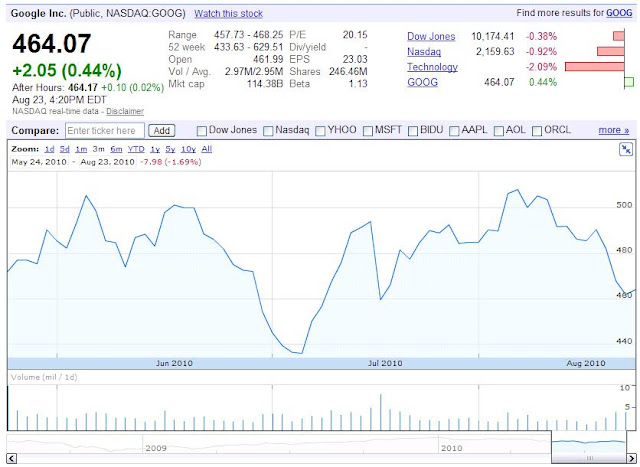Click the 2009 area of overview timeline
640x467 pixels.
click(x=156, y=448)
